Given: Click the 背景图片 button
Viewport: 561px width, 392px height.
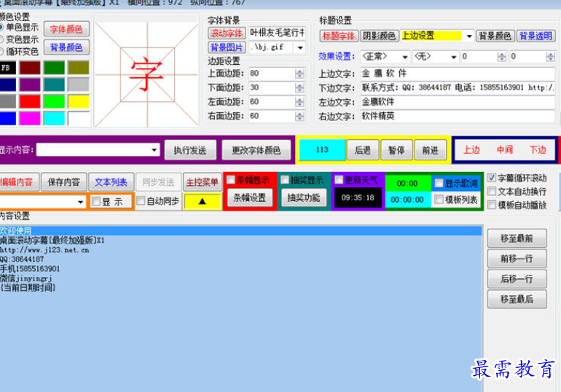Looking at the screenshot, I should (227, 47).
